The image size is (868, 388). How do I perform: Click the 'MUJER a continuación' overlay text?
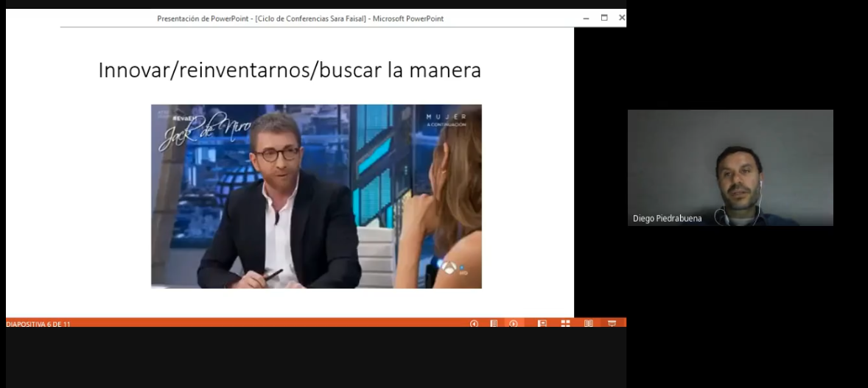[446, 120]
